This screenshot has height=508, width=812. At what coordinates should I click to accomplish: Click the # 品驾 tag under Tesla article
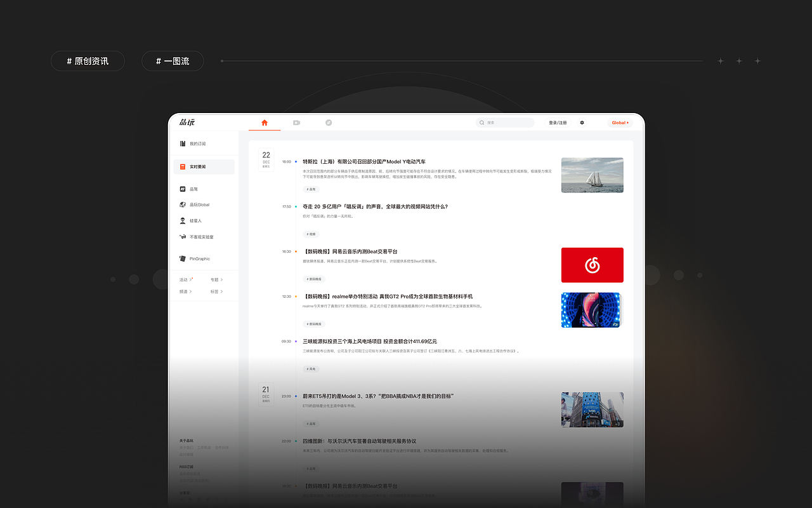click(311, 189)
